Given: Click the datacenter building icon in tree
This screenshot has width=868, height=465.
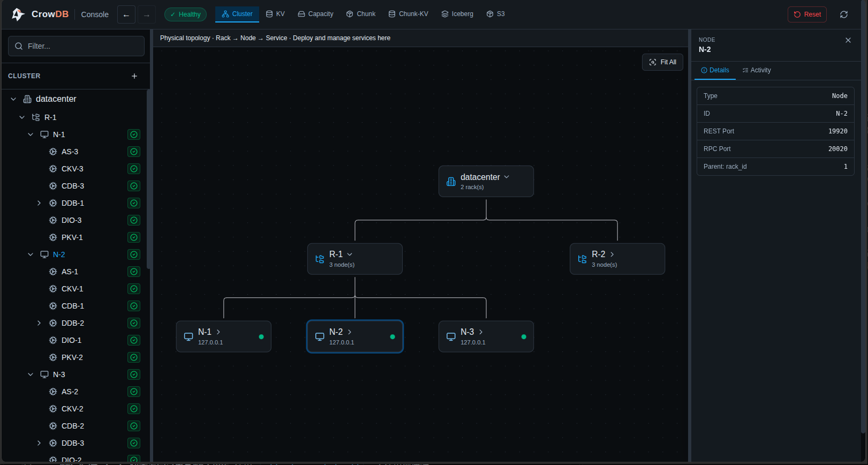Looking at the screenshot, I should pyautogui.click(x=27, y=99).
